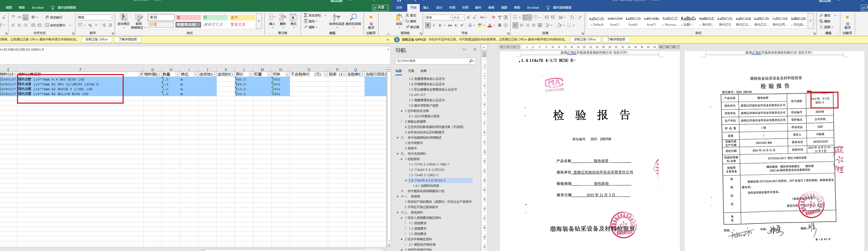Open Word 引用 tab
The width and height of the screenshot is (868, 251).
coord(465,7)
